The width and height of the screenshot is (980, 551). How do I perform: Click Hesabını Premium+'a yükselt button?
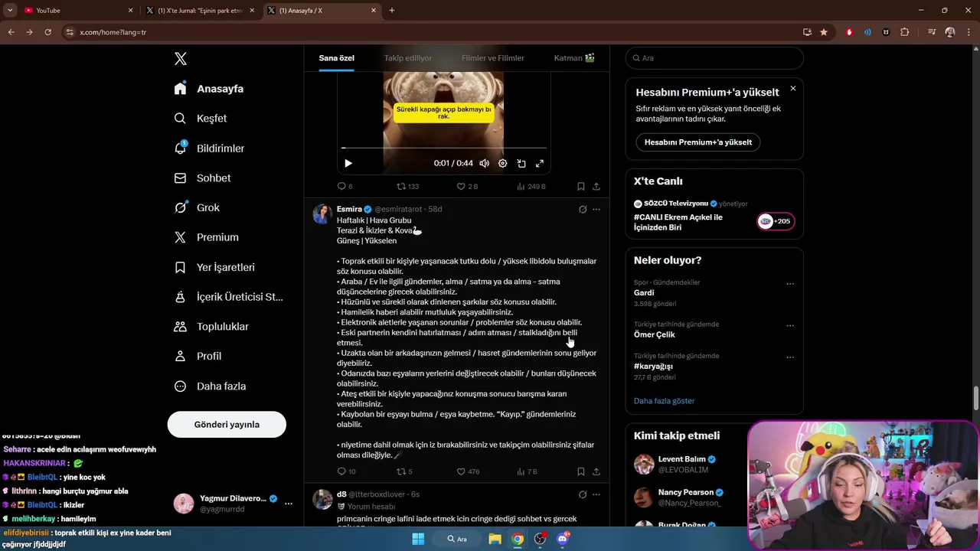click(698, 142)
